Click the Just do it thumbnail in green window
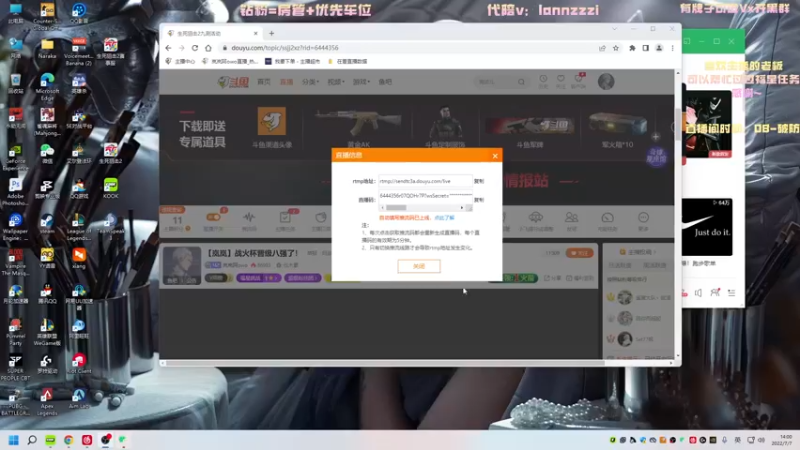Screen dimensions: 800x450 tap(707, 227)
